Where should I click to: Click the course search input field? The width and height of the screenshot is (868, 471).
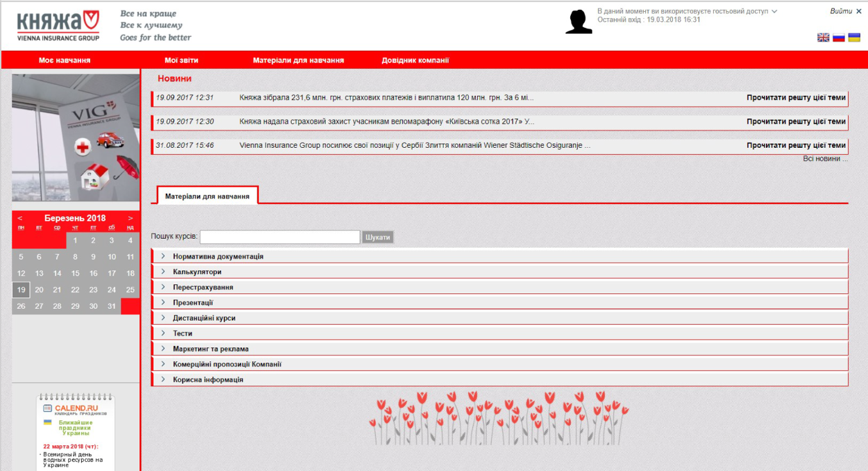(280, 237)
